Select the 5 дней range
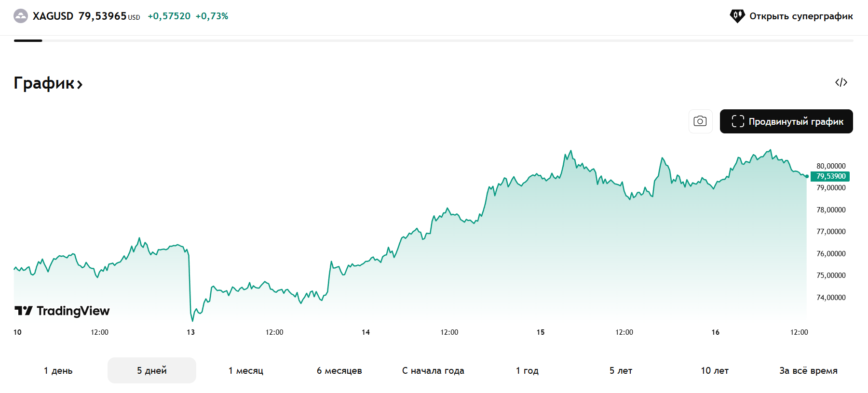The height and width of the screenshot is (393, 868). click(152, 370)
